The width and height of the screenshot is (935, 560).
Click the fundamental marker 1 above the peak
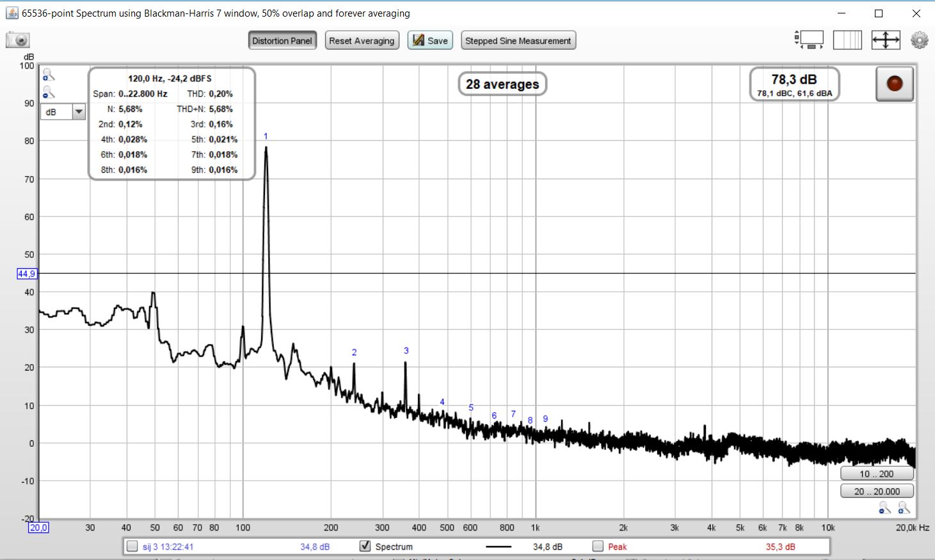(266, 136)
